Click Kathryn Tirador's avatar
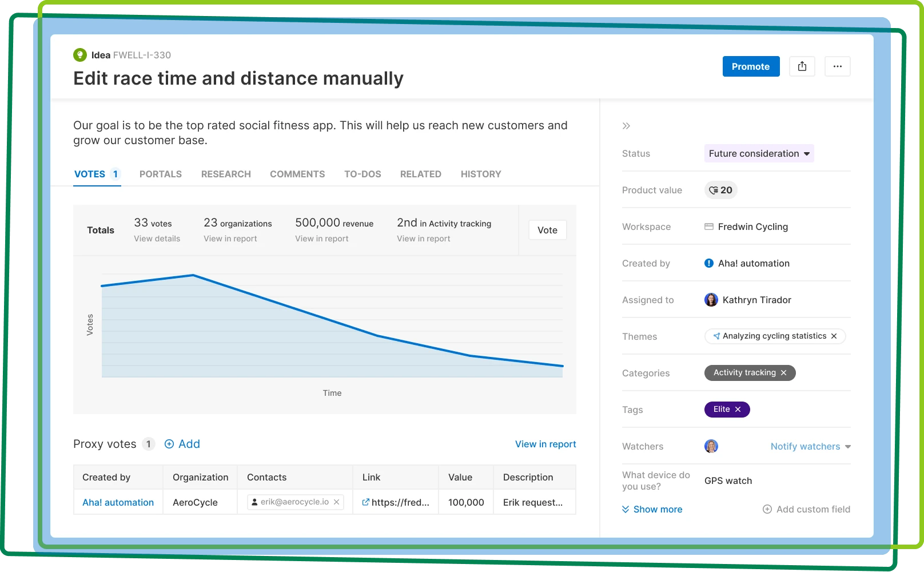The height and width of the screenshot is (572, 924). coord(711,300)
